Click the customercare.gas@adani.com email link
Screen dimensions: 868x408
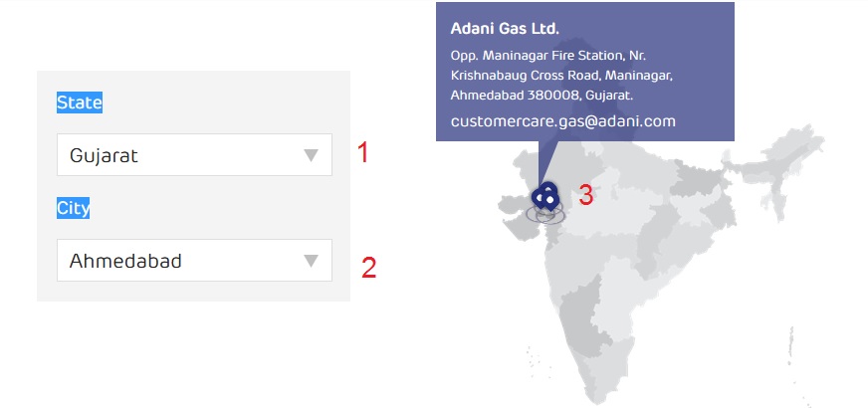click(563, 121)
